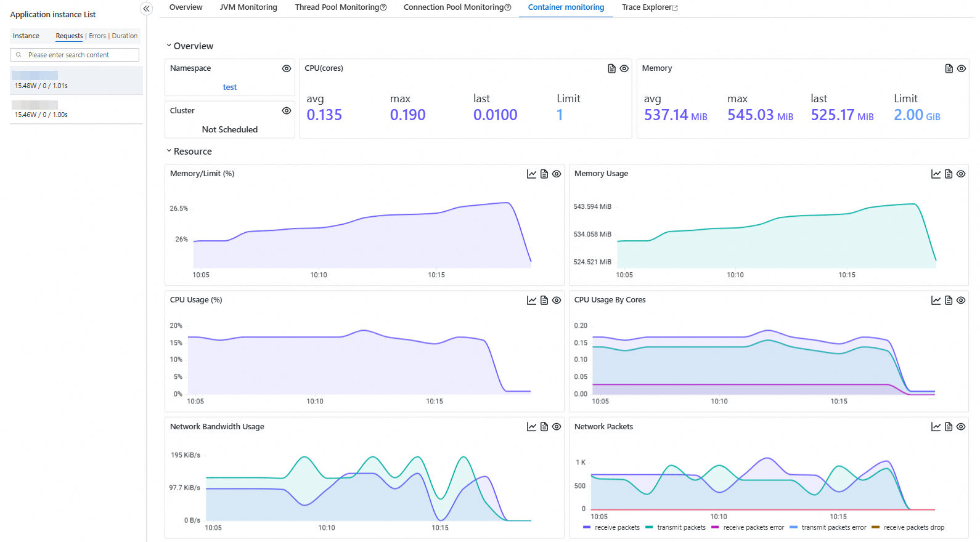Collapse the Overview section
Image resolution: width=980 pixels, height=542 pixels.
(169, 46)
